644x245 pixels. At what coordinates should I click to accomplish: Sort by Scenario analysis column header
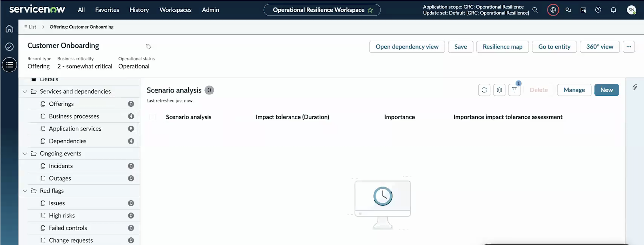[188, 117]
